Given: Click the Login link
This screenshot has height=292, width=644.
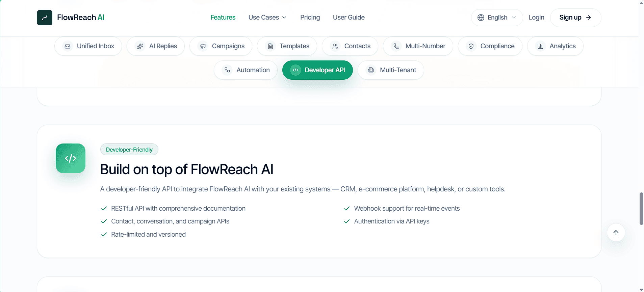Looking at the screenshot, I should pos(536,18).
